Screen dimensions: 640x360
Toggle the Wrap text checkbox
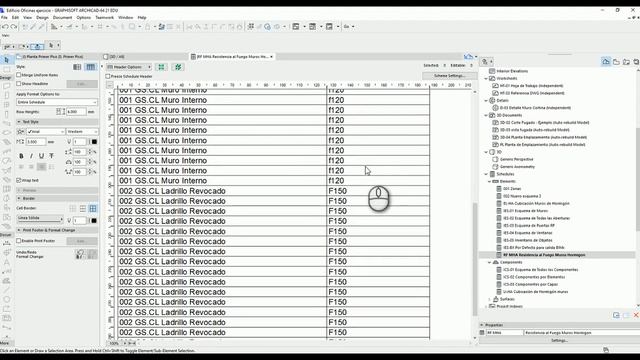[x=19, y=180]
